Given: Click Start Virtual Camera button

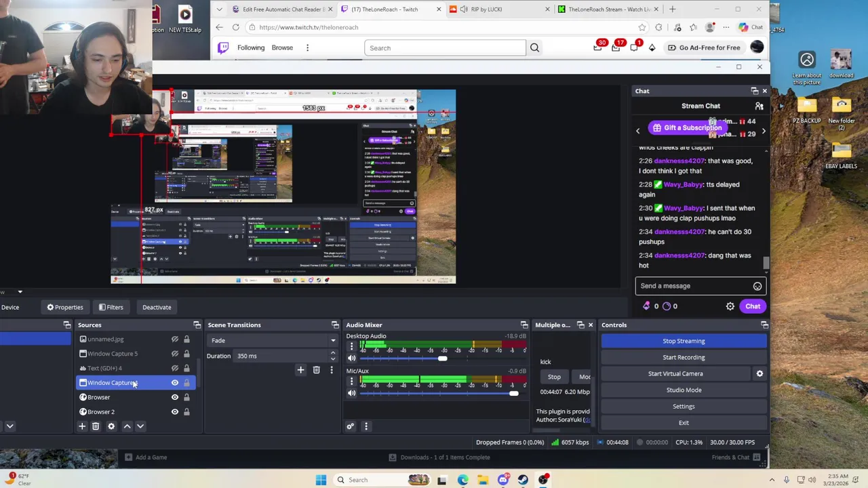Looking at the screenshot, I should point(675,373).
